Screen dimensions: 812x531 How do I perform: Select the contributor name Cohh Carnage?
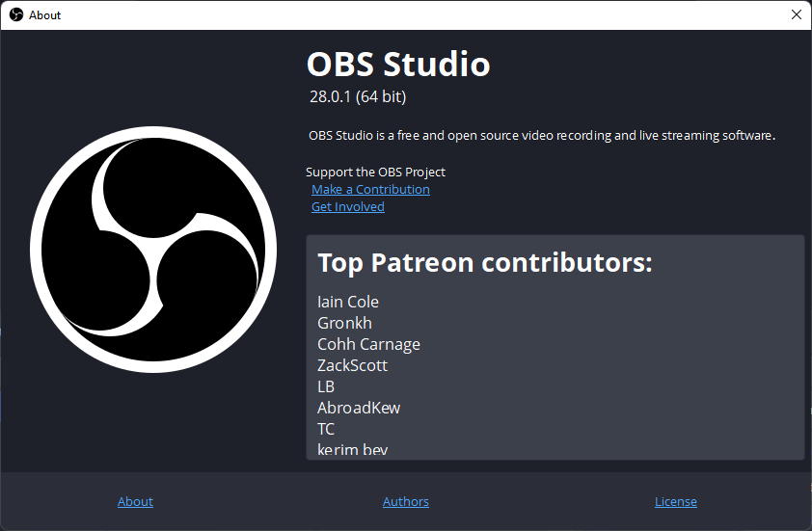368,344
